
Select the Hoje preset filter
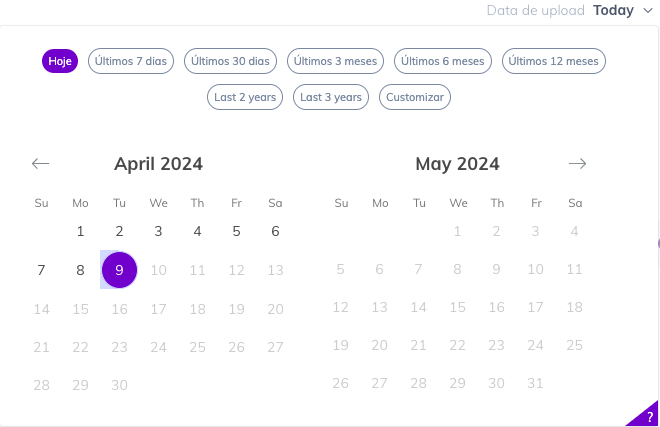pyautogui.click(x=60, y=61)
